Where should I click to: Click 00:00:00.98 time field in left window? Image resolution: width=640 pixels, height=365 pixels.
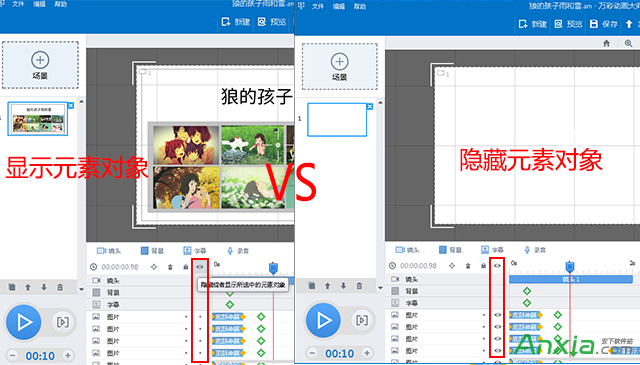click(120, 267)
